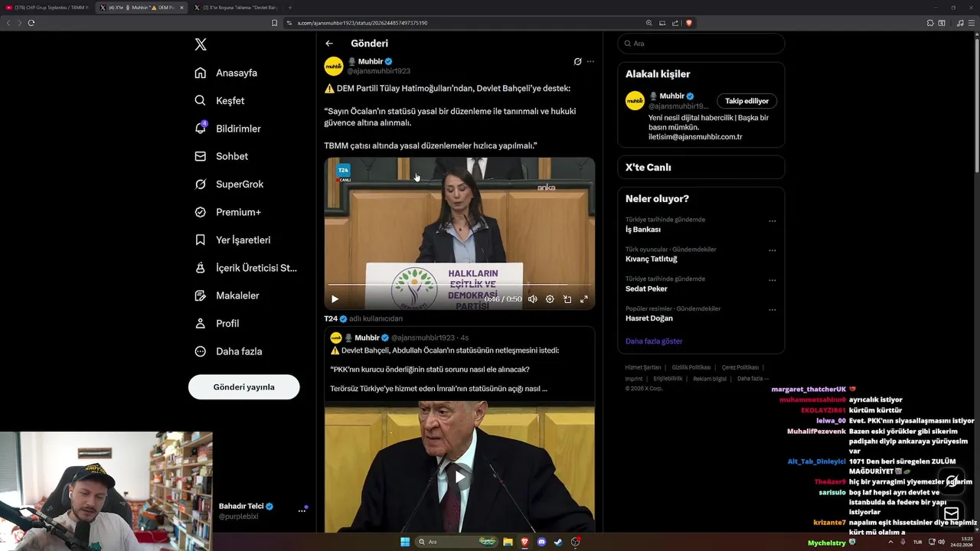
Task: Open the more options on Muhbir post
Action: pos(590,61)
